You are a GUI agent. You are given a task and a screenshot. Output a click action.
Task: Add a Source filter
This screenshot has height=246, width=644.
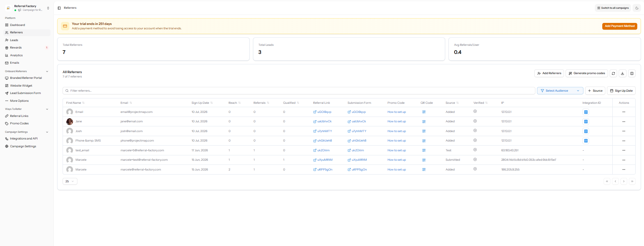tap(595, 91)
